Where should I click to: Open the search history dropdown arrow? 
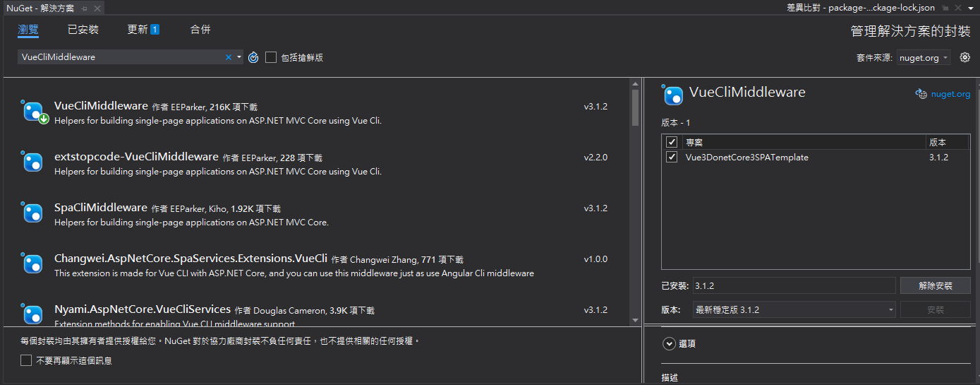point(239,57)
